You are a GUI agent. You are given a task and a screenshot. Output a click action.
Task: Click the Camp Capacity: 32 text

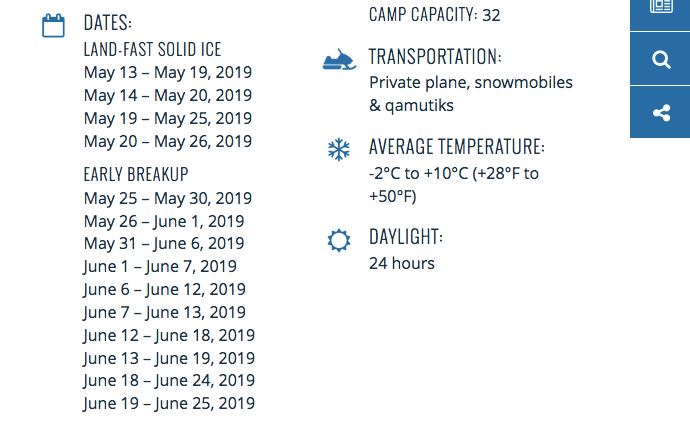coord(434,15)
